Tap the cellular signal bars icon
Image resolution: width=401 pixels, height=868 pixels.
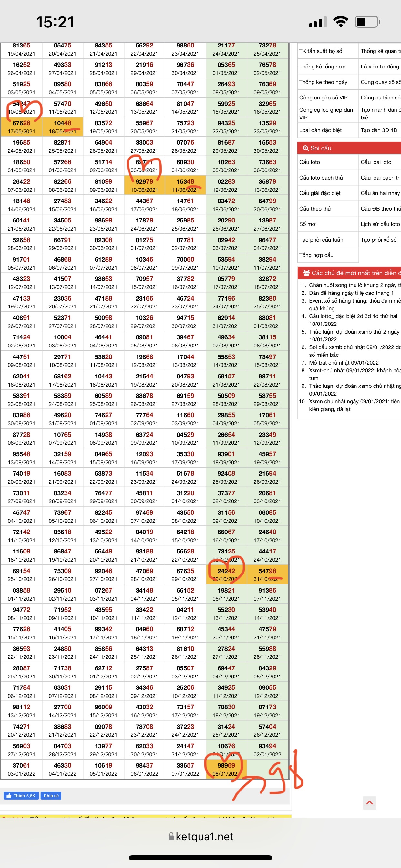click(x=318, y=22)
